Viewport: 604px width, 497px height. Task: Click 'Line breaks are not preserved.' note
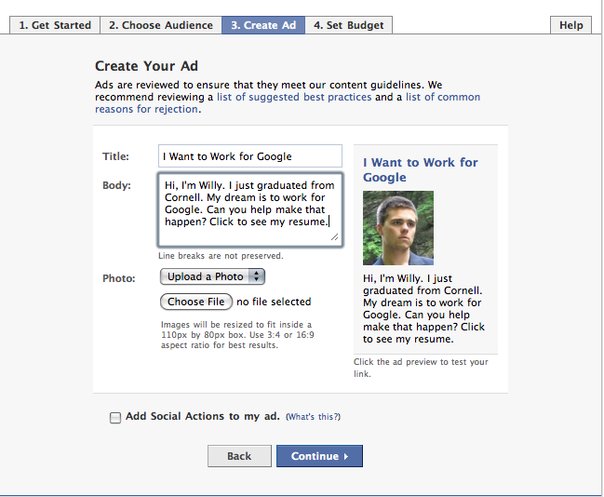[221, 256]
